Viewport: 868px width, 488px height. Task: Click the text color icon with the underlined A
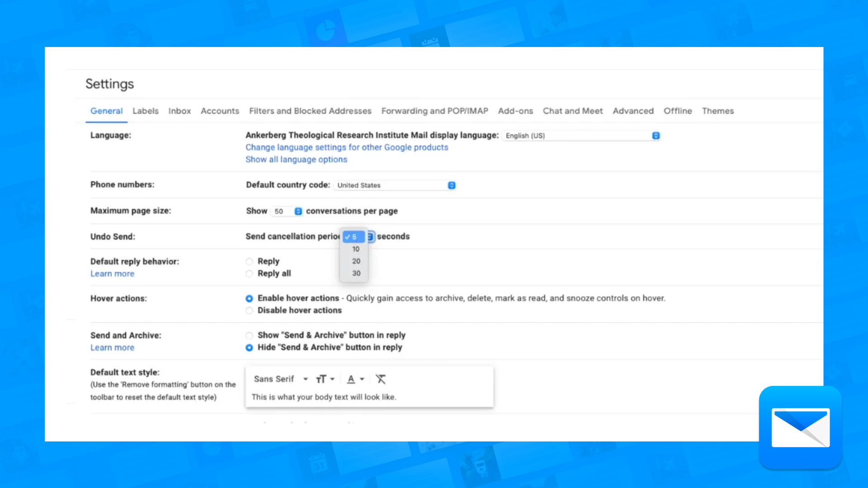[350, 380]
